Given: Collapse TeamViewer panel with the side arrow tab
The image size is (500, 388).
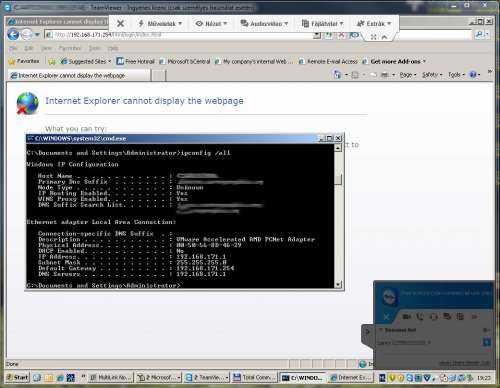Looking at the screenshot, I should 367,331.
